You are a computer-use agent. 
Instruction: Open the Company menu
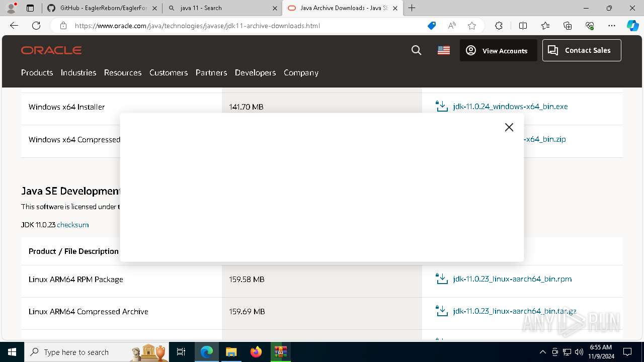pos(301,73)
